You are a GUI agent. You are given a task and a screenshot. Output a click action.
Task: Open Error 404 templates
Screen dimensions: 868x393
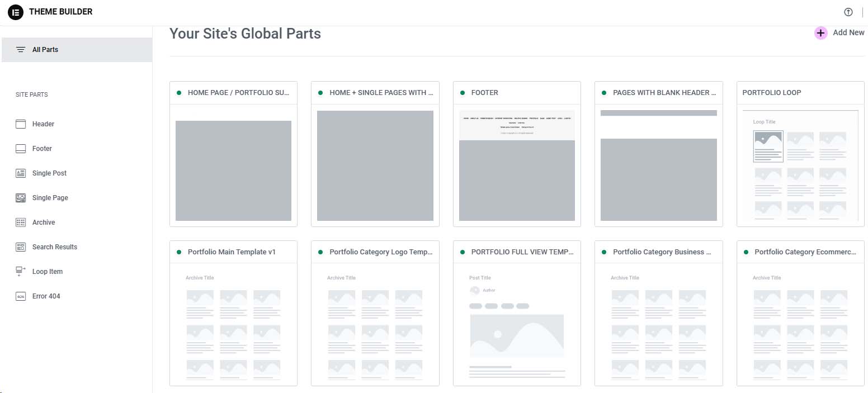pyautogui.click(x=46, y=296)
